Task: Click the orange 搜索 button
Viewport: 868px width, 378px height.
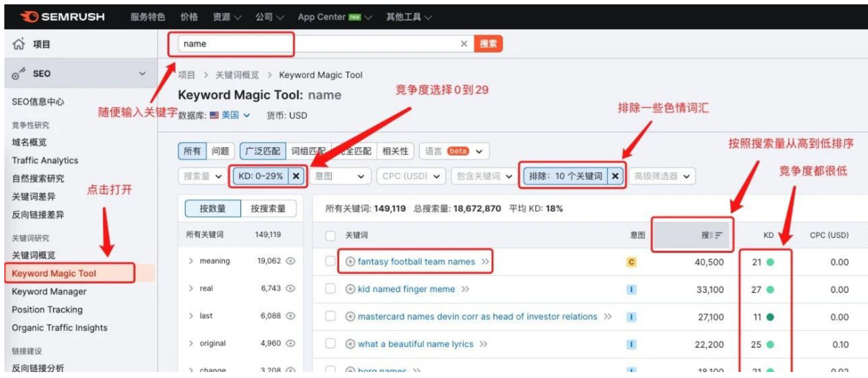Action: click(x=488, y=44)
